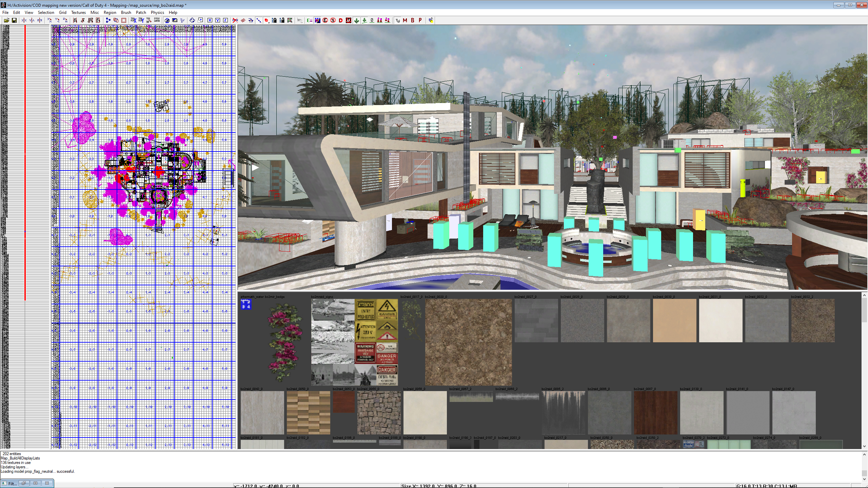
Task: Click the dark red P toolbar icon
Action: click(420, 20)
